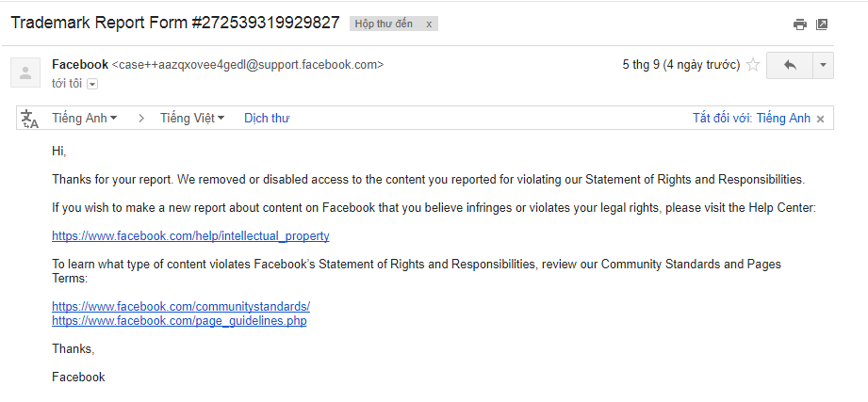Remove the 'Hộp thư đến' label x
The image size is (868, 402).
429,24
